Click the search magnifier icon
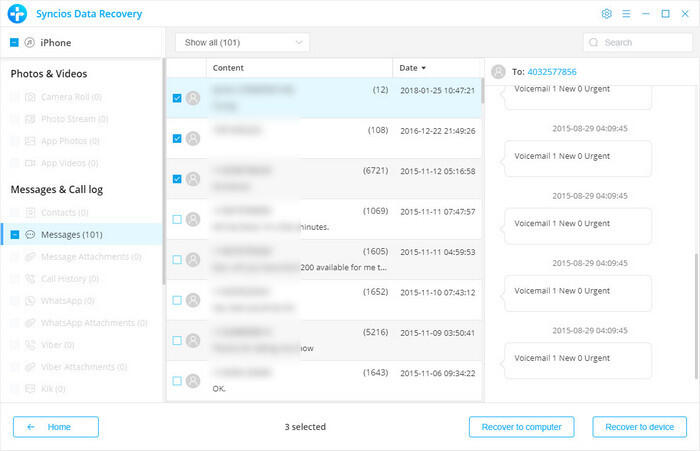The image size is (700, 451). tap(594, 43)
